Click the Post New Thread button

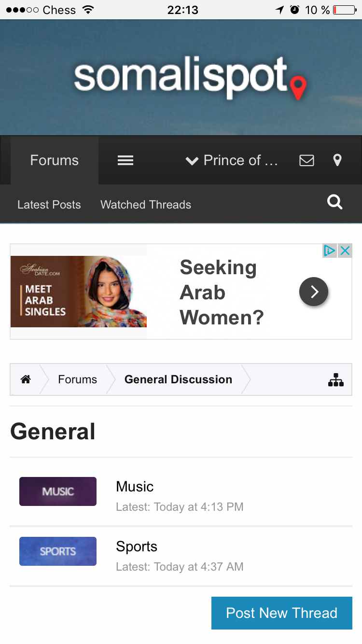(282, 613)
